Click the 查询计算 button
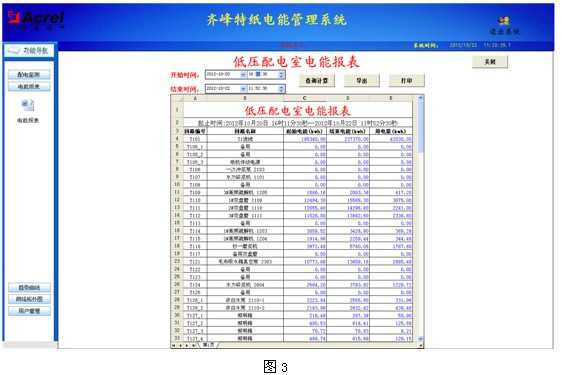This screenshot has height=375, width=562. coord(317,81)
